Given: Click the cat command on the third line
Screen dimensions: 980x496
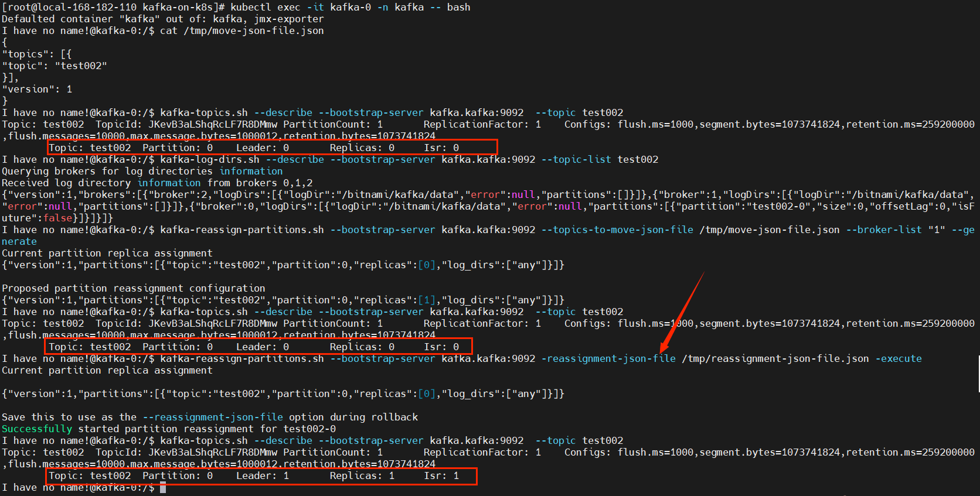Looking at the screenshot, I should (169, 30).
